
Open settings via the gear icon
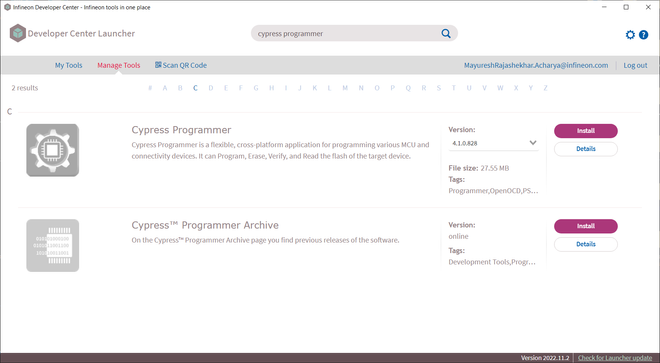[630, 35]
